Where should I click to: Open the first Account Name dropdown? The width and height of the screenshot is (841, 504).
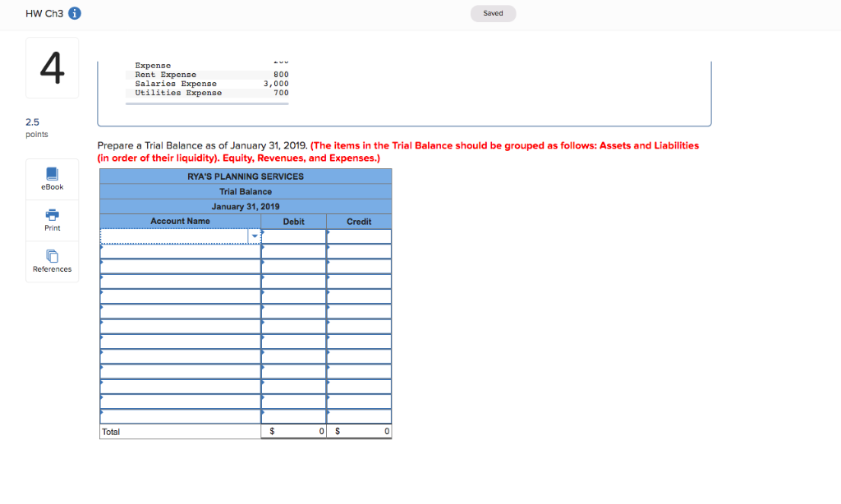pyautogui.click(x=255, y=236)
